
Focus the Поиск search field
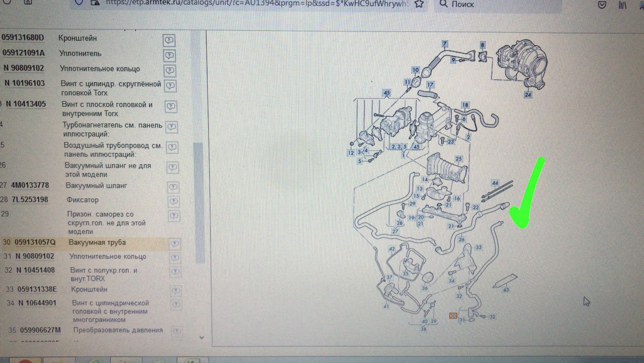pyautogui.click(x=495, y=4)
